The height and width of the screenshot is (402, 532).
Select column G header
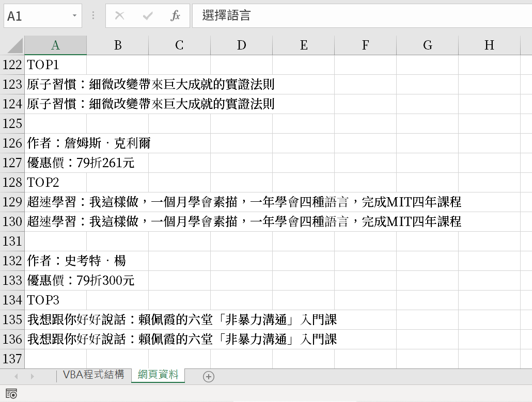[x=428, y=45]
